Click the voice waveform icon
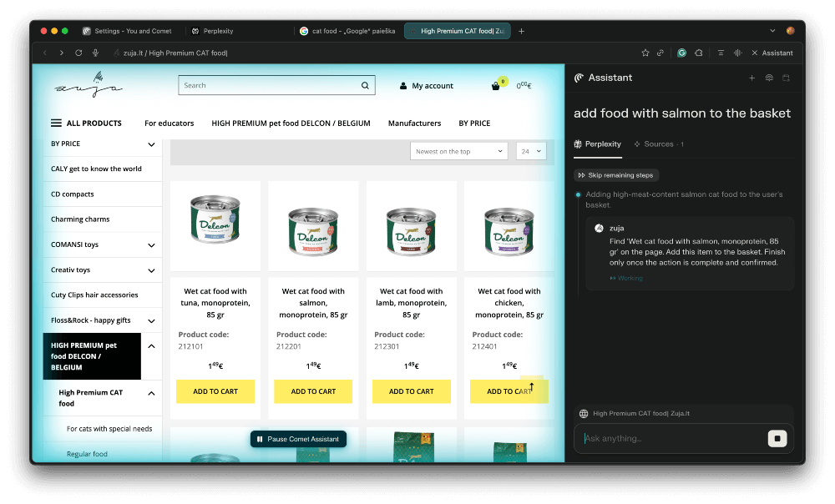This screenshot has height=504, width=835. [x=737, y=53]
